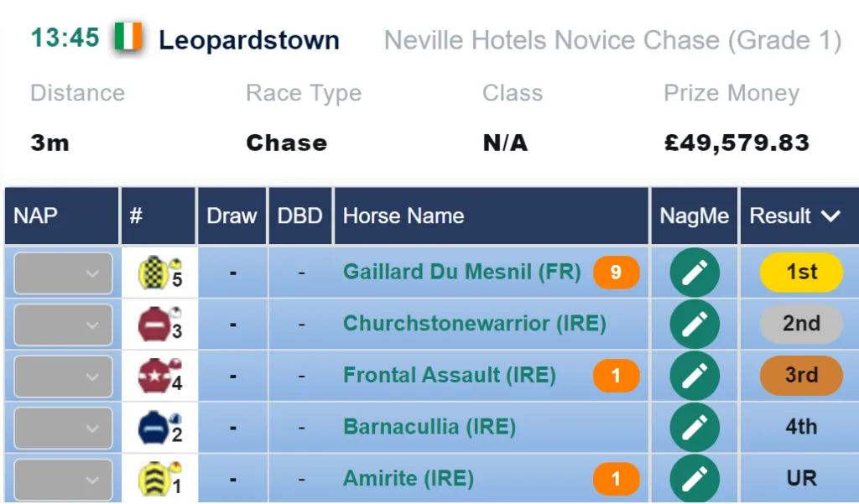Click Leopardstown course name link

pos(249,40)
